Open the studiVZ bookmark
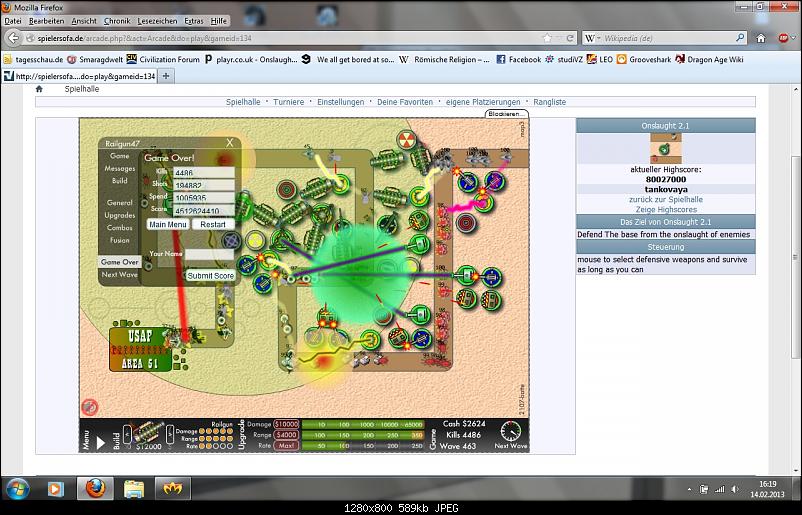Image resolution: width=802 pixels, height=515 pixels. 564,59
